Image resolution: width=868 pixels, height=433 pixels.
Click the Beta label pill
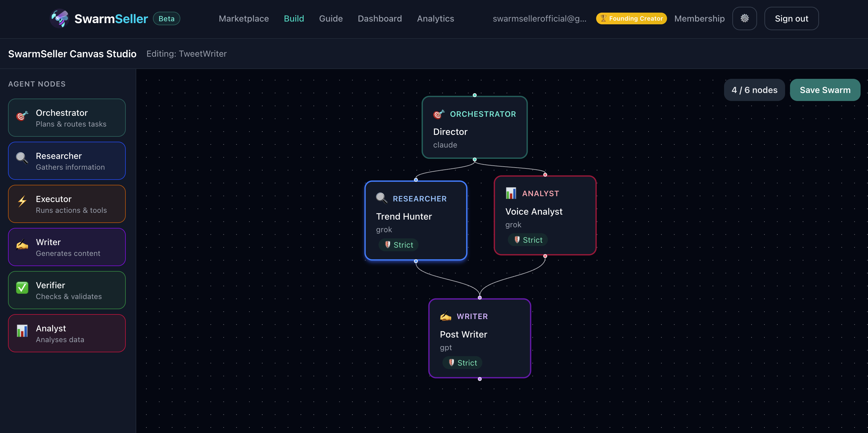pos(166,18)
